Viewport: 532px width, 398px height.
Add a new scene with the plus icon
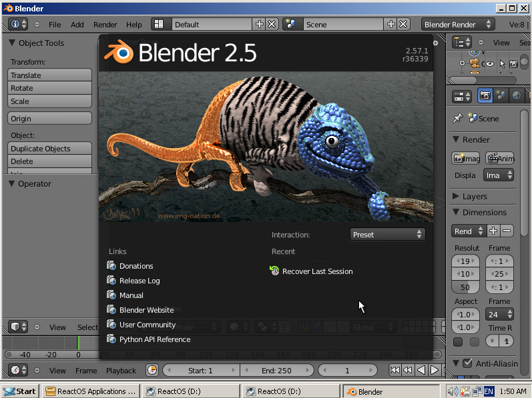pos(391,25)
